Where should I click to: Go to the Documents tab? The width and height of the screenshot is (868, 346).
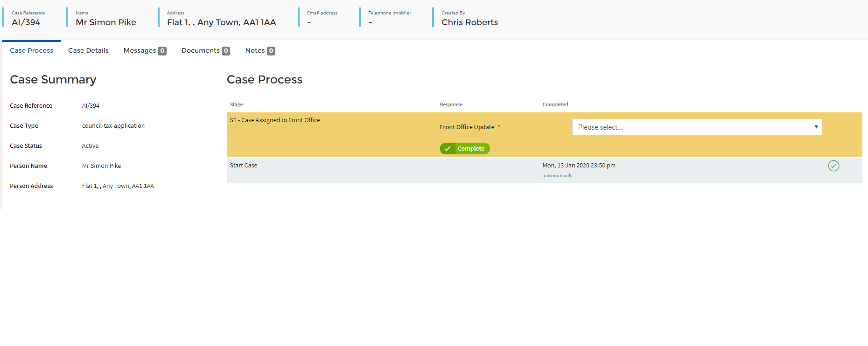200,50
